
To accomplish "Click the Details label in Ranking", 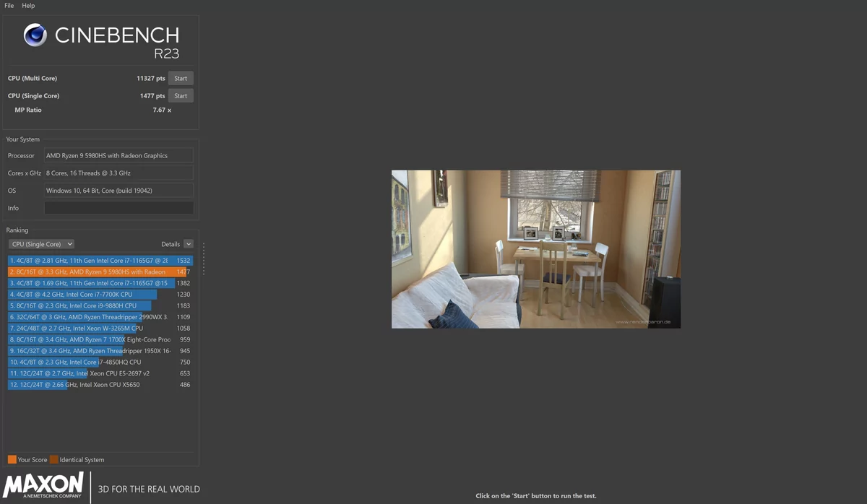I will 171,244.
